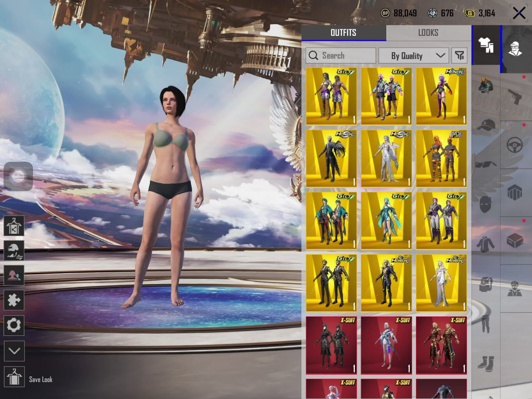The image size is (532, 399).
Task: Select the shoes category icon
Action: pos(486,364)
